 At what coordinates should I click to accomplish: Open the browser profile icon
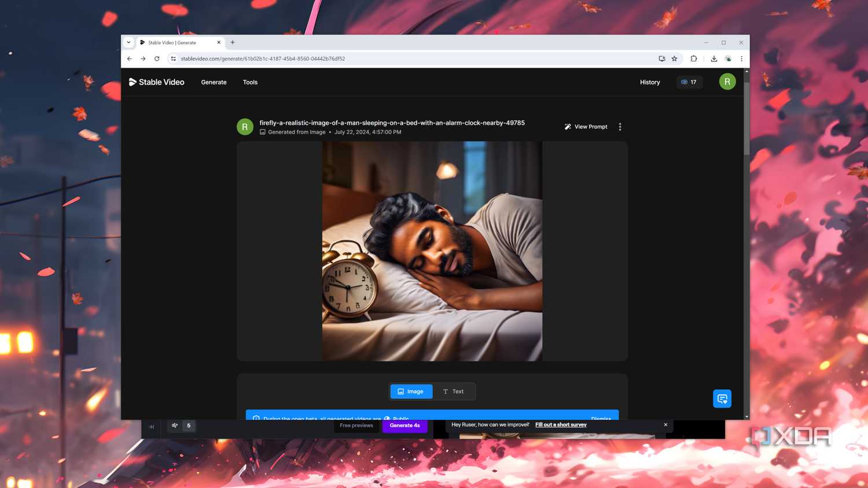point(728,58)
